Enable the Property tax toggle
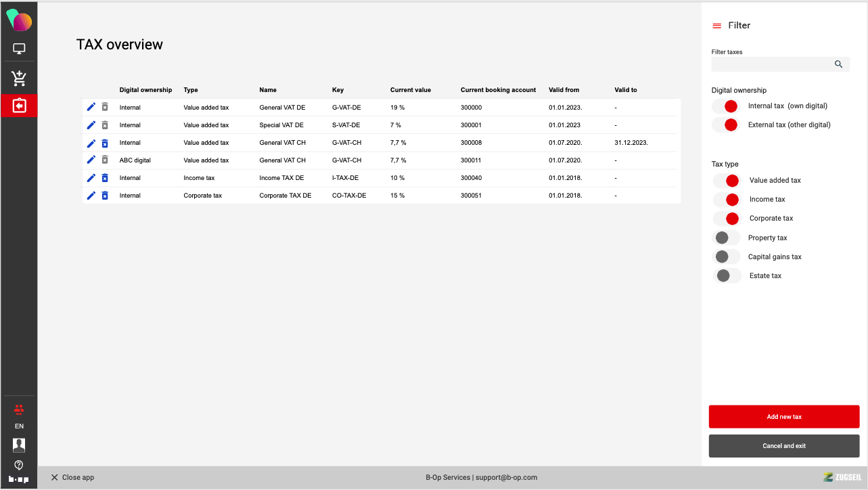 (727, 238)
